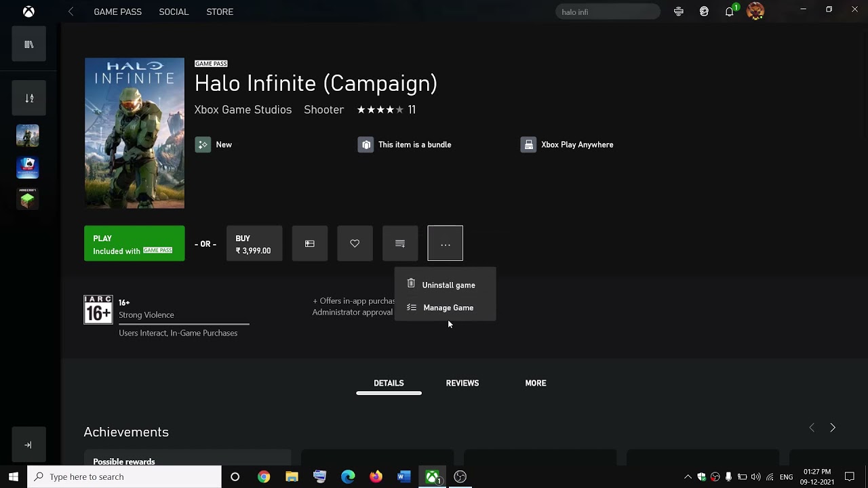Open the My Library sidebar icon
The height and width of the screenshot is (488, 868).
(29, 45)
